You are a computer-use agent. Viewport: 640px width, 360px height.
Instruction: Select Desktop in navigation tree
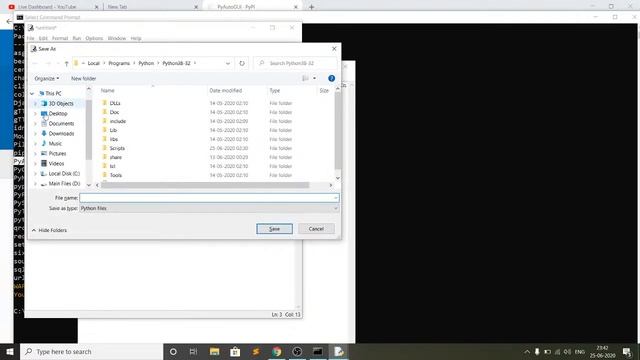tap(58, 113)
